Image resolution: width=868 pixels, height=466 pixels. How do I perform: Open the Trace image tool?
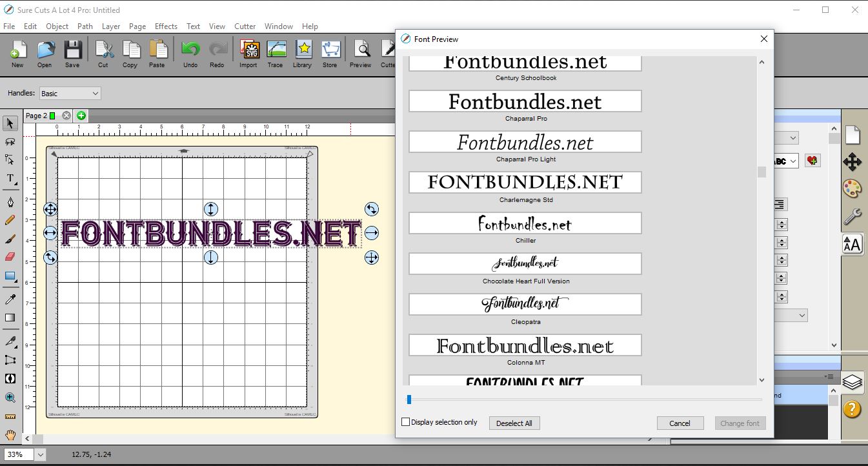pos(276,54)
